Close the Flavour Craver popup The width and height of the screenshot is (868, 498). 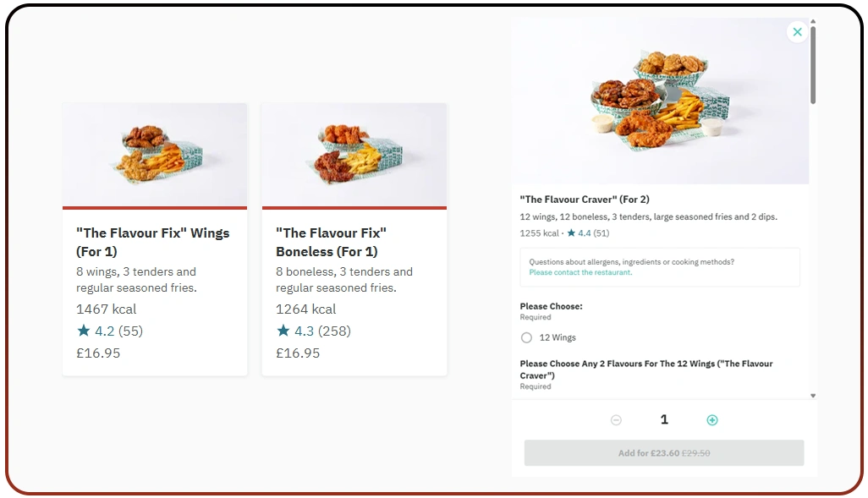click(797, 31)
